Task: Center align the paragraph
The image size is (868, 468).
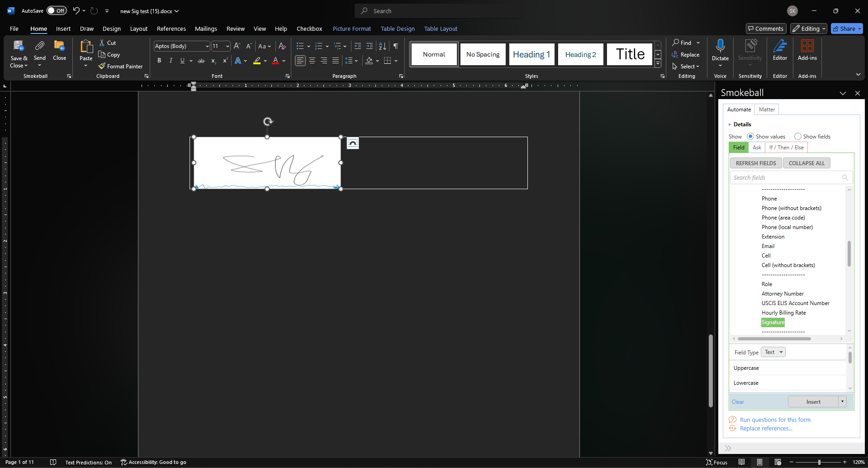Action: click(x=312, y=61)
